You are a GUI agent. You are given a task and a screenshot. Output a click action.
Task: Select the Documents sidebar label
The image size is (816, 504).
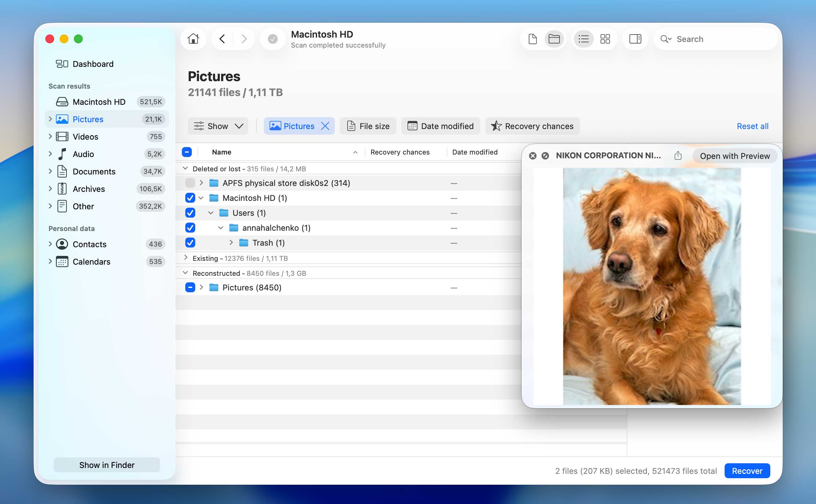pyautogui.click(x=94, y=171)
